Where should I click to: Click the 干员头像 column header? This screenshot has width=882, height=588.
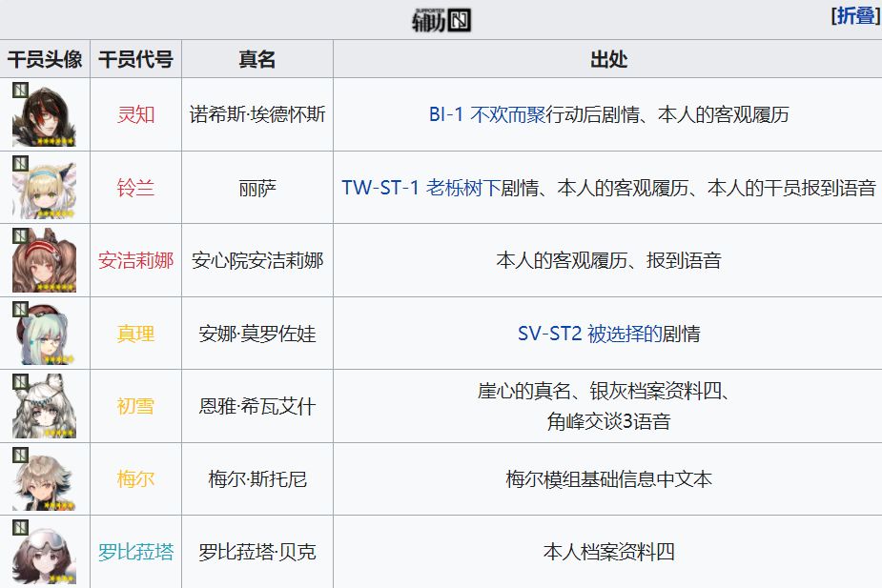(x=45, y=59)
